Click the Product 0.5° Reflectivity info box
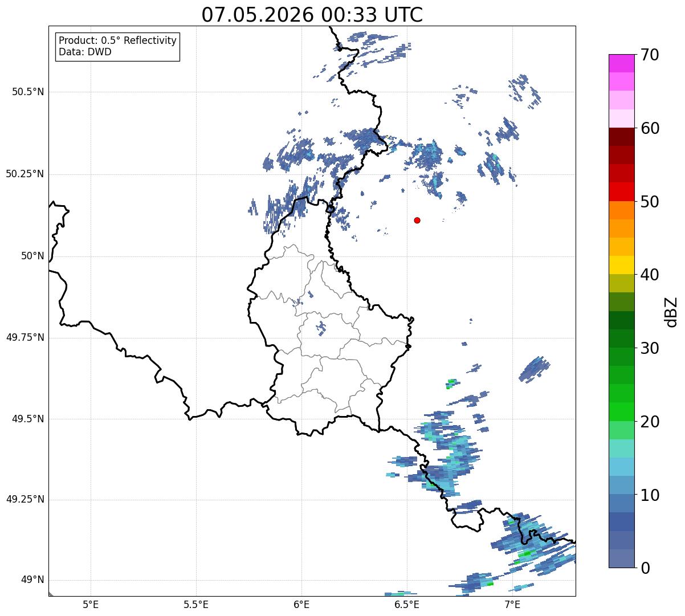Screen dimensions: 685x616 [118, 47]
